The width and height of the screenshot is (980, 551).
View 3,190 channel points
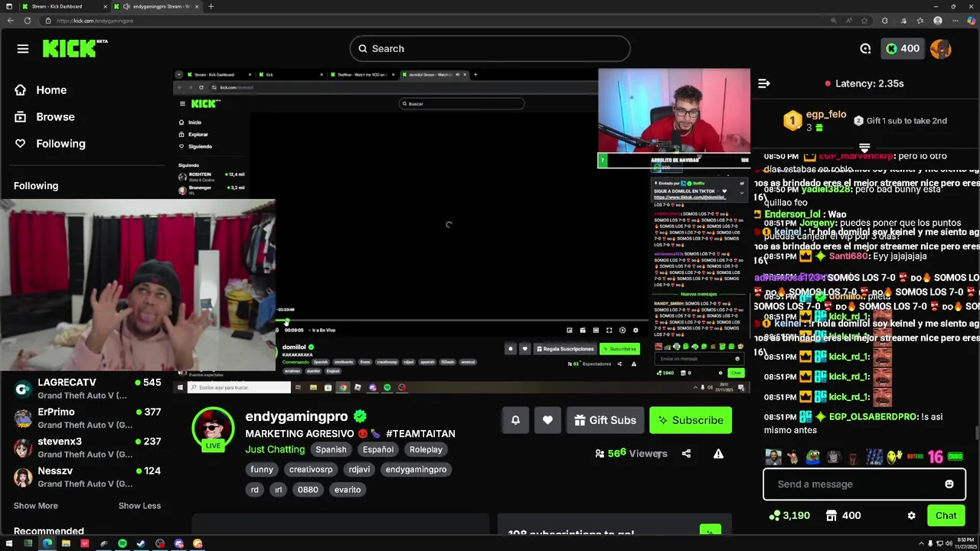pyautogui.click(x=789, y=516)
